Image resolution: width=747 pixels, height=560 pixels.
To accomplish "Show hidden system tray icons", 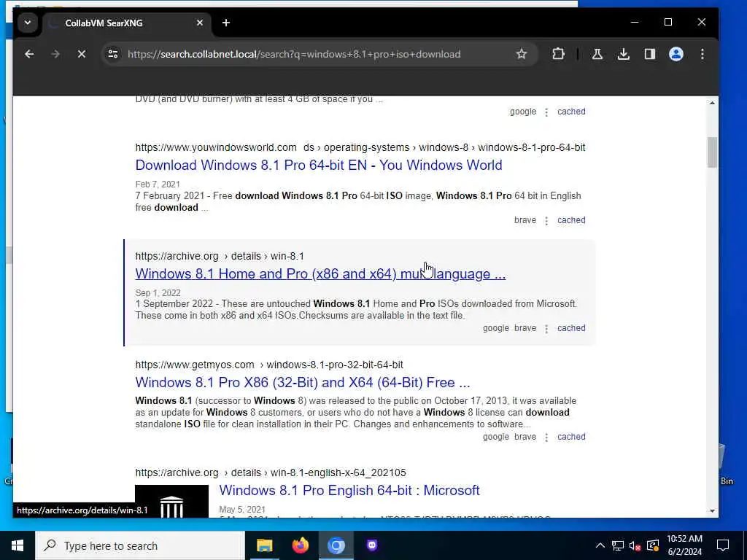I will (600, 545).
